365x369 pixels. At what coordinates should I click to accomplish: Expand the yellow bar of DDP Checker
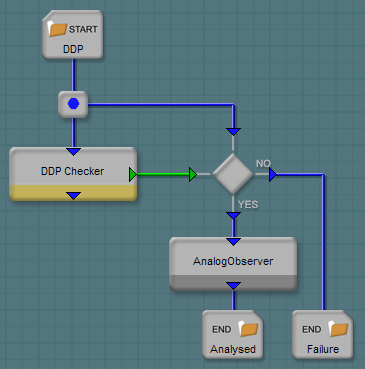pos(73,193)
